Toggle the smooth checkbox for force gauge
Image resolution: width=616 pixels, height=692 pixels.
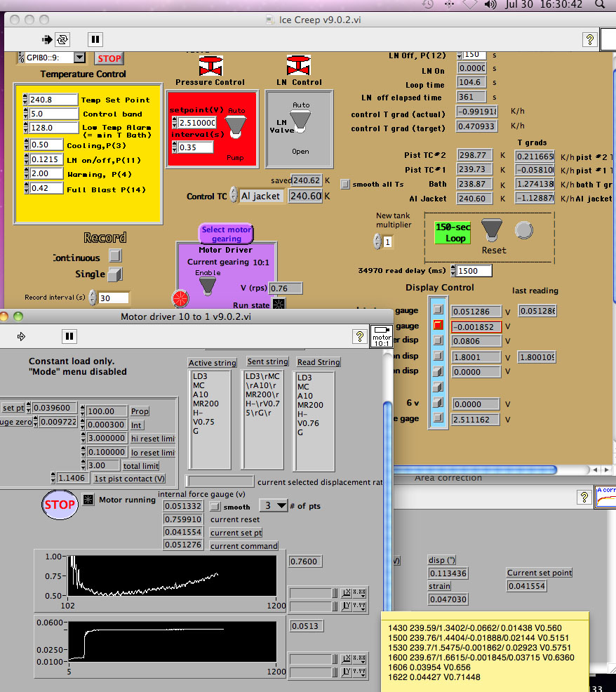point(215,506)
